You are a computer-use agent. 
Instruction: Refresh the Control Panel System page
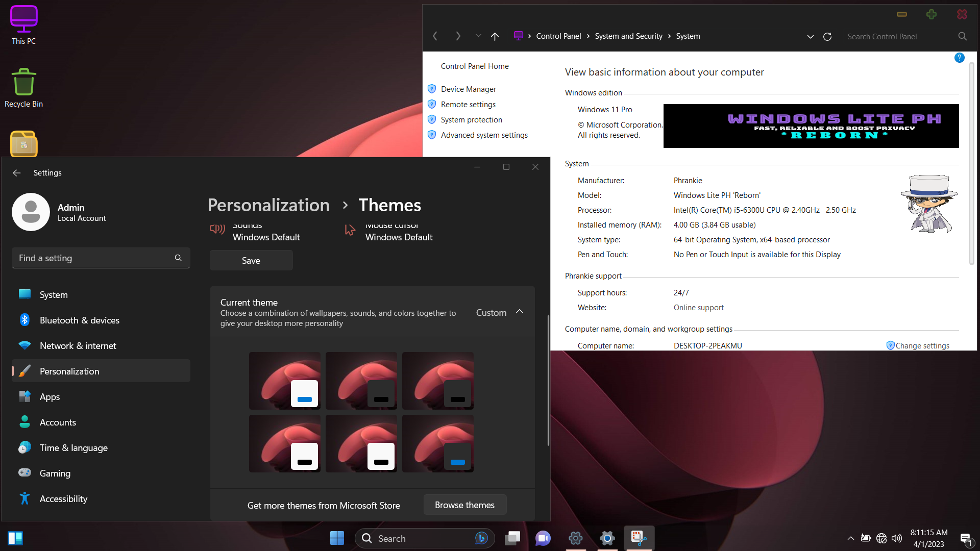pyautogui.click(x=827, y=37)
